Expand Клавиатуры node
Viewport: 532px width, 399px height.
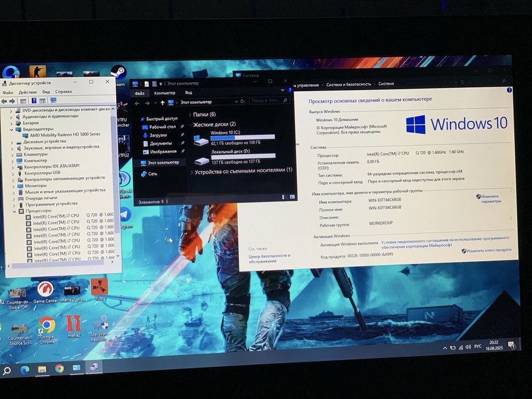click(x=12, y=155)
